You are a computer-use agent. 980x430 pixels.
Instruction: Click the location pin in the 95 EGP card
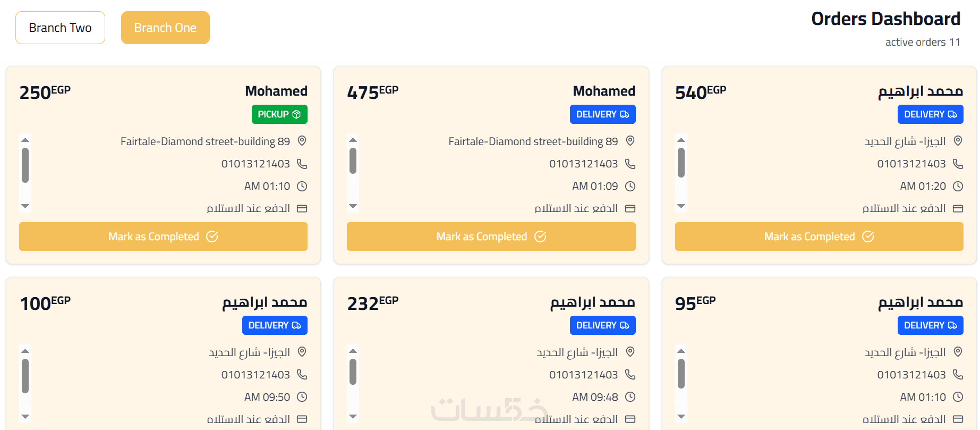tap(958, 352)
